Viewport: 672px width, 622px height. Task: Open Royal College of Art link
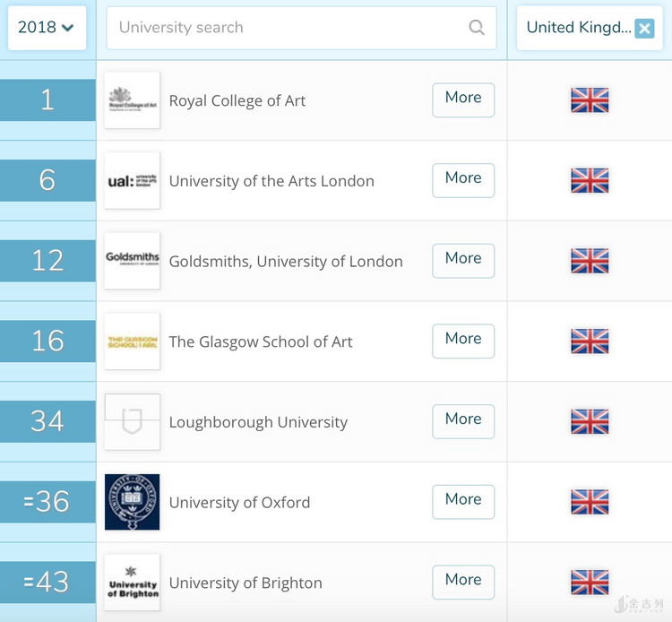pyautogui.click(x=237, y=100)
